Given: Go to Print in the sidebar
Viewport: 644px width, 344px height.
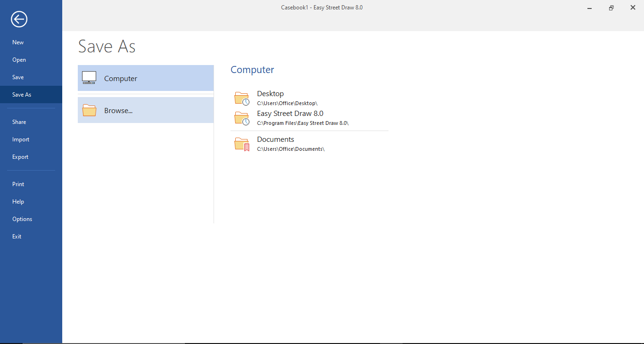Looking at the screenshot, I should coord(31,184).
